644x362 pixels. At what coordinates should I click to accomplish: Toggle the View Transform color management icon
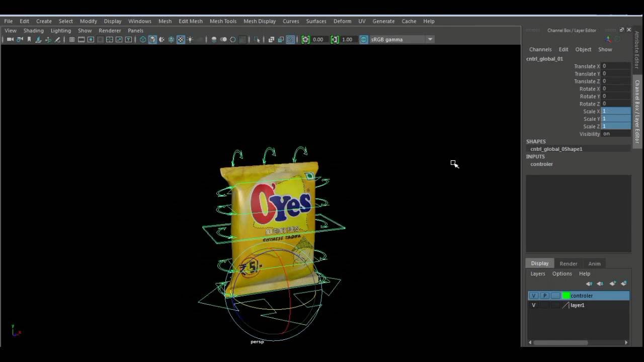[x=364, y=39]
